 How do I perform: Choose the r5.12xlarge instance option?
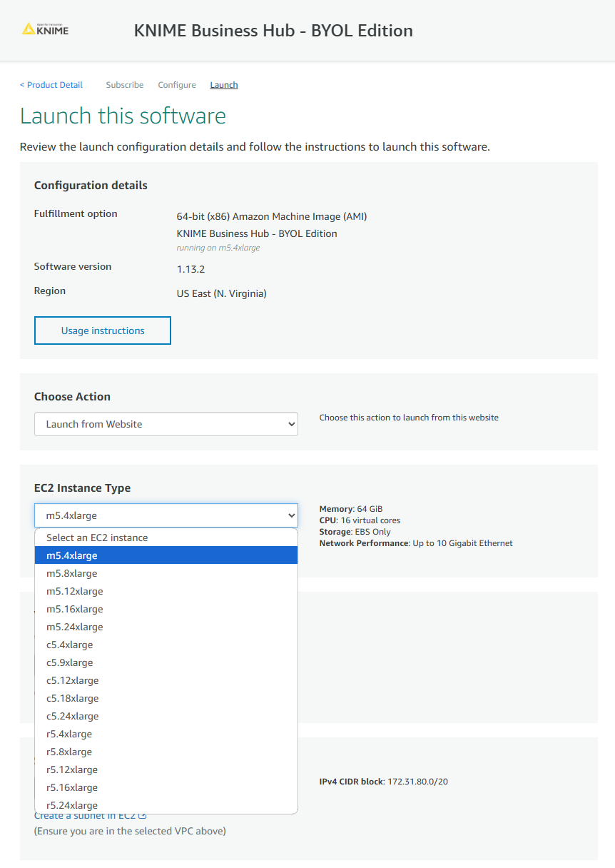[166, 769]
